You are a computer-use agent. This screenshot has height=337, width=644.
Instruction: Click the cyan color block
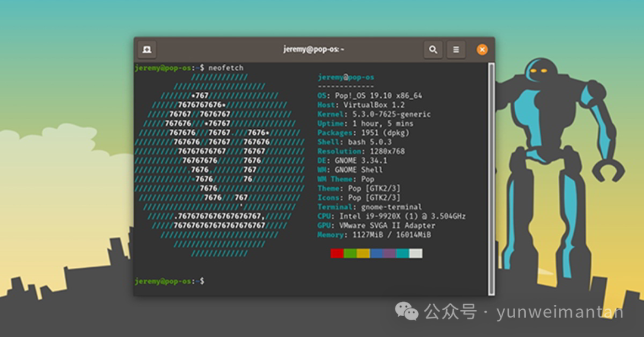click(x=403, y=253)
